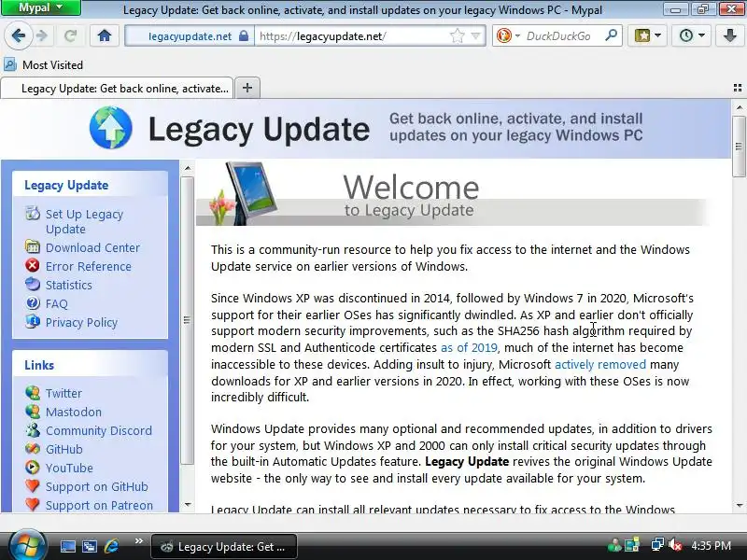Open downloads via the down arrow icon

click(730, 35)
